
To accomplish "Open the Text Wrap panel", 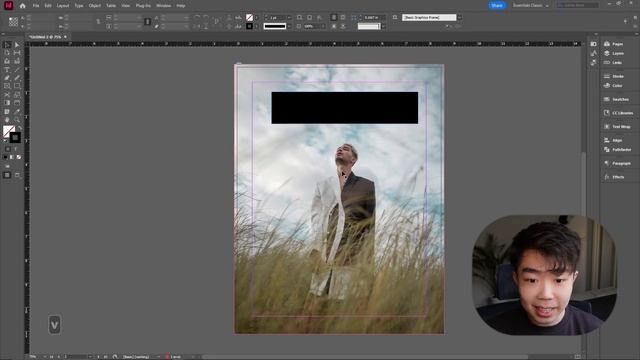I will point(617,127).
